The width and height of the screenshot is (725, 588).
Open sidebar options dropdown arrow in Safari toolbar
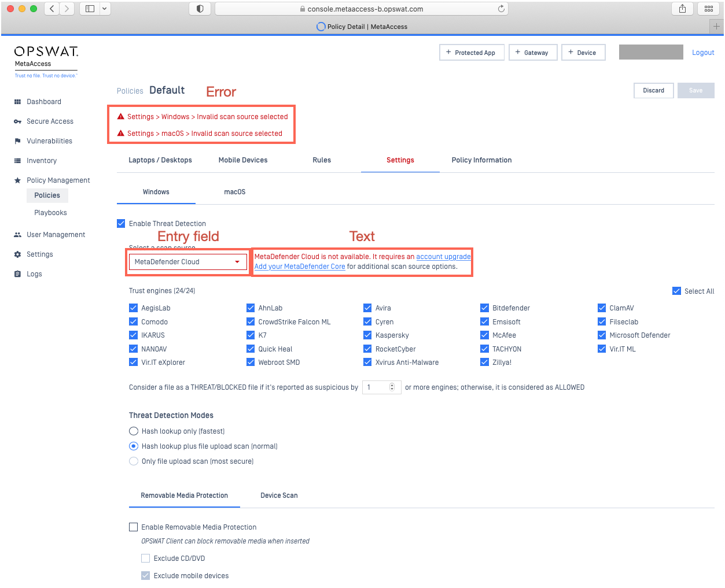tap(105, 9)
